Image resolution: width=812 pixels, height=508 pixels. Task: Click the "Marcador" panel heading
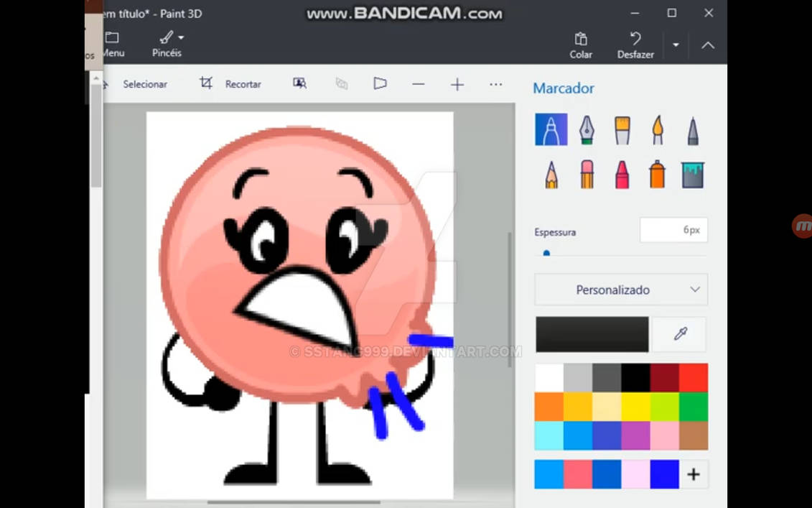[x=564, y=88]
